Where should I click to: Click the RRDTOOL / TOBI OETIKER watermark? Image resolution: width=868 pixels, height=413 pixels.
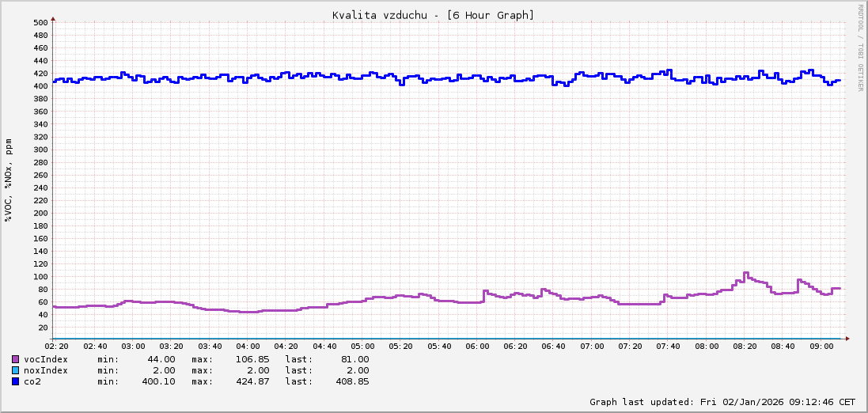pos(860,47)
